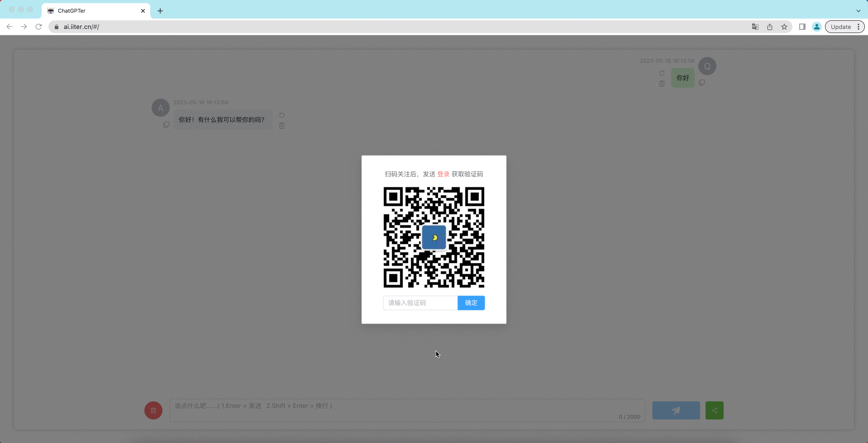The image size is (868, 443).
Task: Click the lock icon in address bar
Action: (57, 27)
